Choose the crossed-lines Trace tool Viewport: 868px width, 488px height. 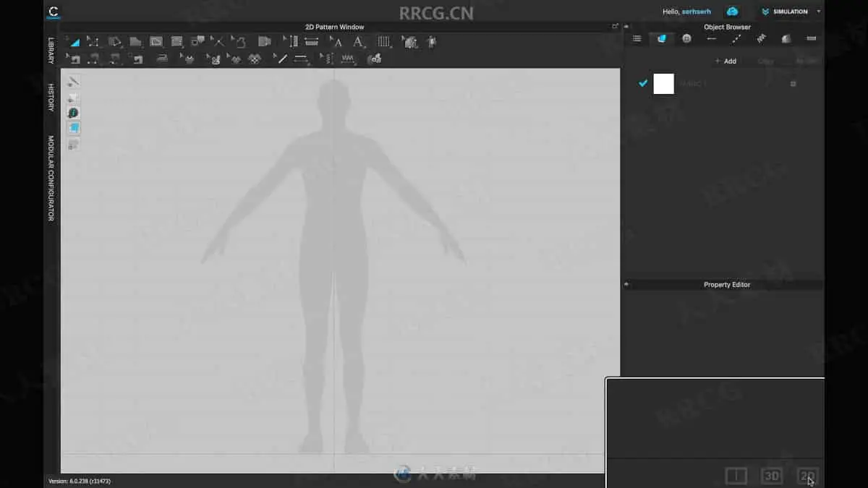click(x=218, y=42)
